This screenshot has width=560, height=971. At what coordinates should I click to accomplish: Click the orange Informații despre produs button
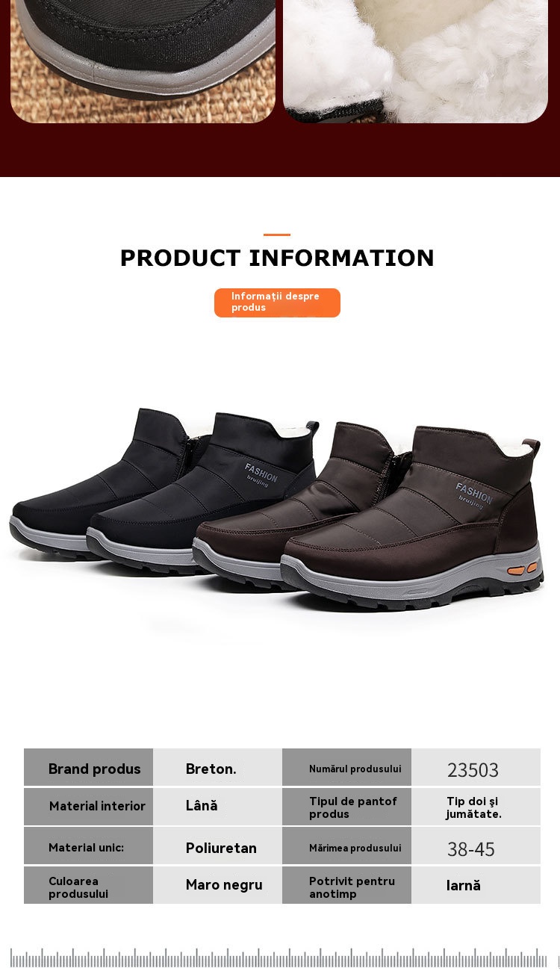277,303
